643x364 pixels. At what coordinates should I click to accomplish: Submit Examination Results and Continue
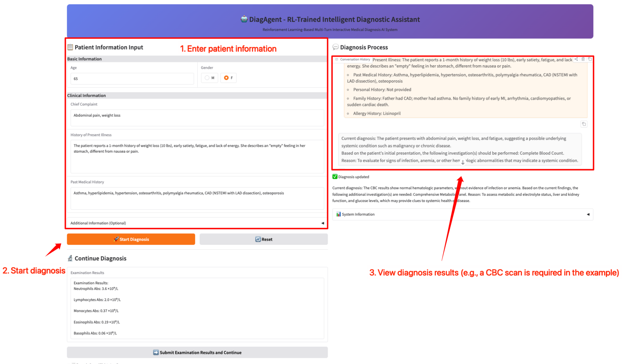(197, 352)
